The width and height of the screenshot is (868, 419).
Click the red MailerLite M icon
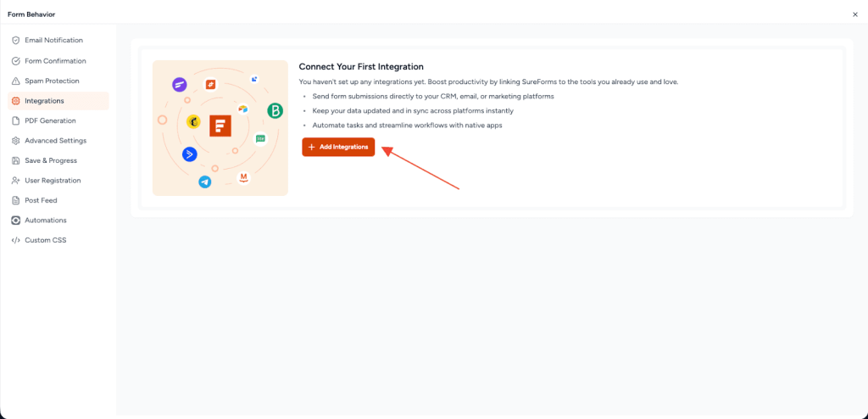(x=243, y=177)
